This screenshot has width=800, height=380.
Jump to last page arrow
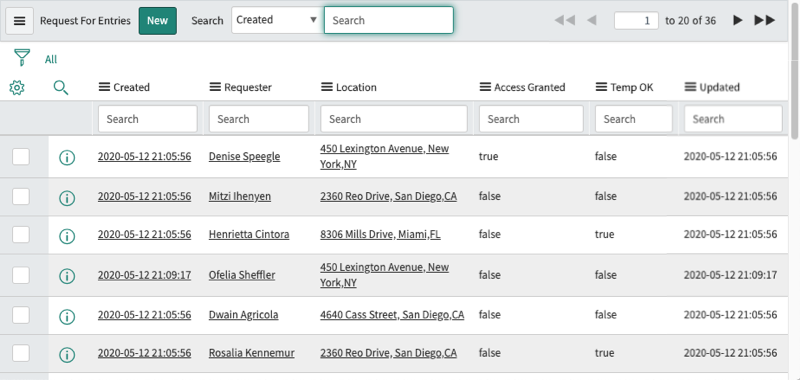tap(765, 20)
